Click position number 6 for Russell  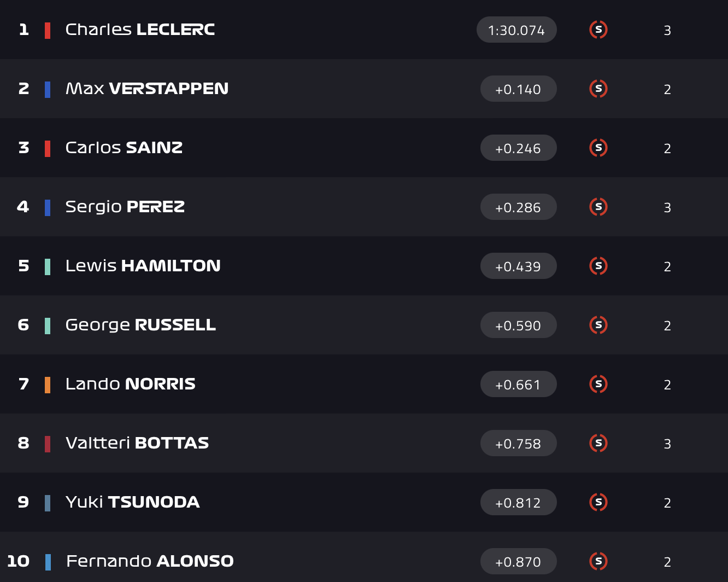point(24,325)
